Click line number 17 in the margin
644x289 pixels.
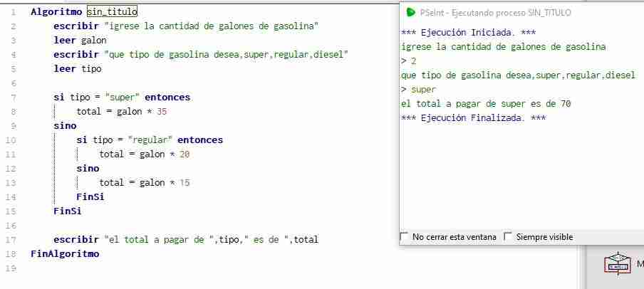[12, 239]
